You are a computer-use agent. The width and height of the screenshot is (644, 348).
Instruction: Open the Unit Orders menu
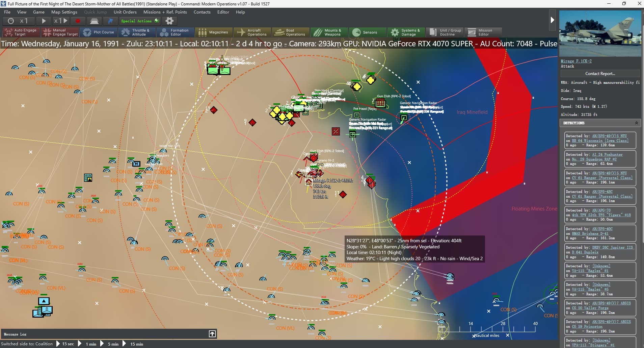pyautogui.click(x=125, y=12)
